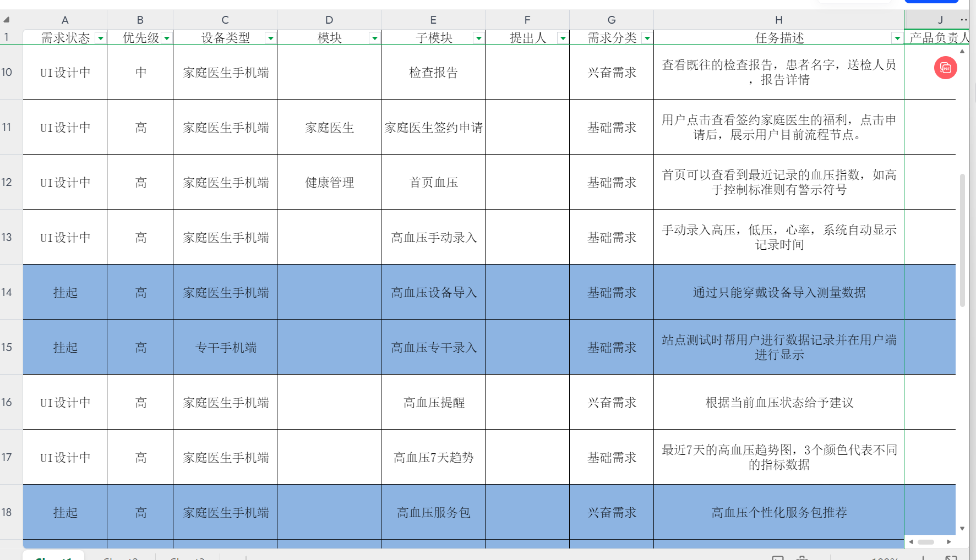Click the horizontal scrollbar thumb
This screenshot has width=976, height=560.
click(926, 542)
